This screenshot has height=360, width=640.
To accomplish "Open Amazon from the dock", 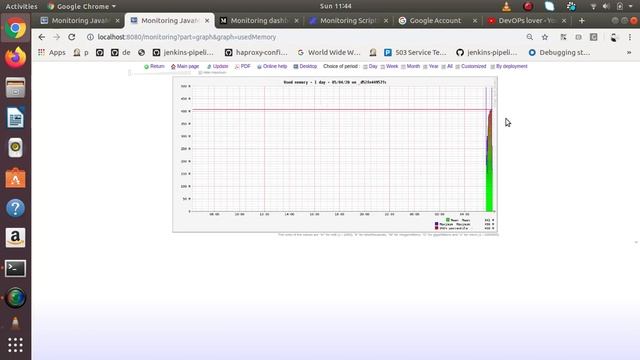I will [16, 238].
